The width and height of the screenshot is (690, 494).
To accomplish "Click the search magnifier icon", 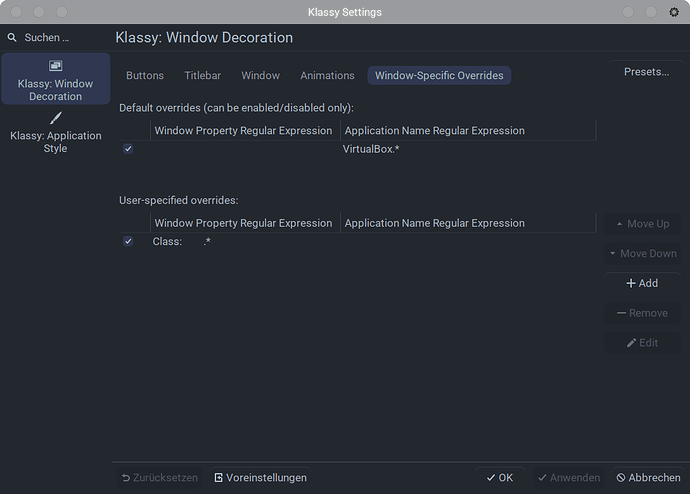I will (x=12, y=37).
